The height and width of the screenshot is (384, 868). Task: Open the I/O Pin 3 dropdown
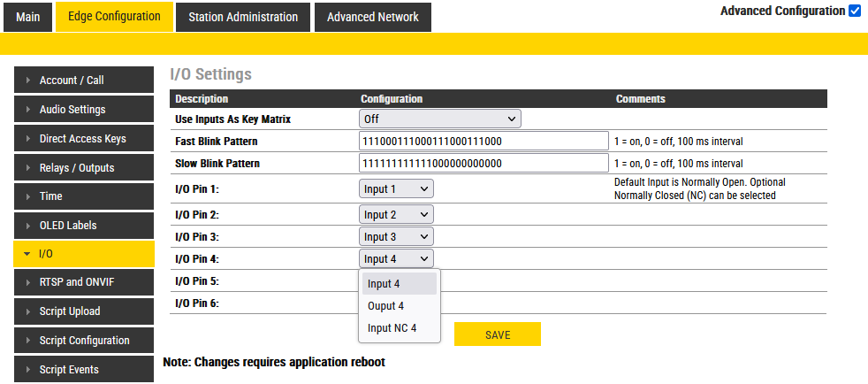[396, 237]
